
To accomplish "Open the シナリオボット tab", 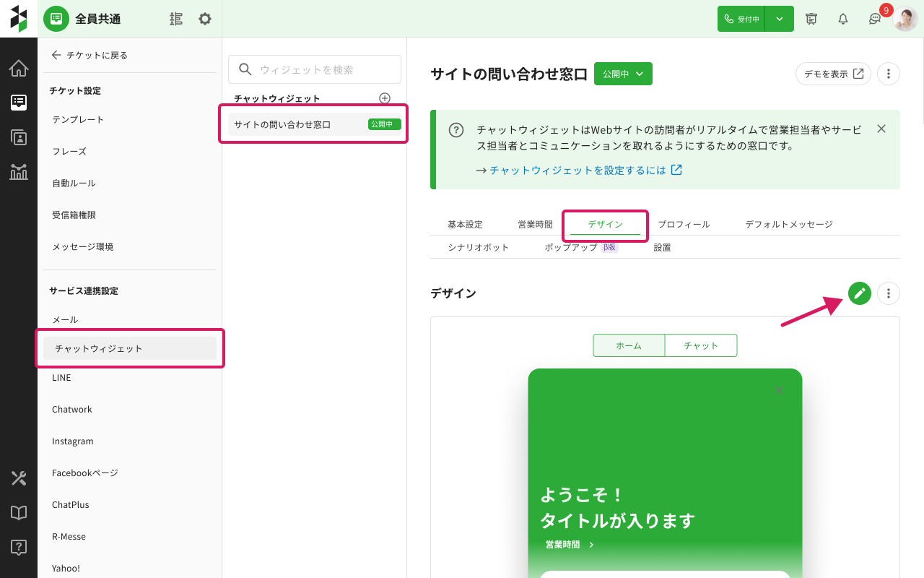I will [478, 247].
